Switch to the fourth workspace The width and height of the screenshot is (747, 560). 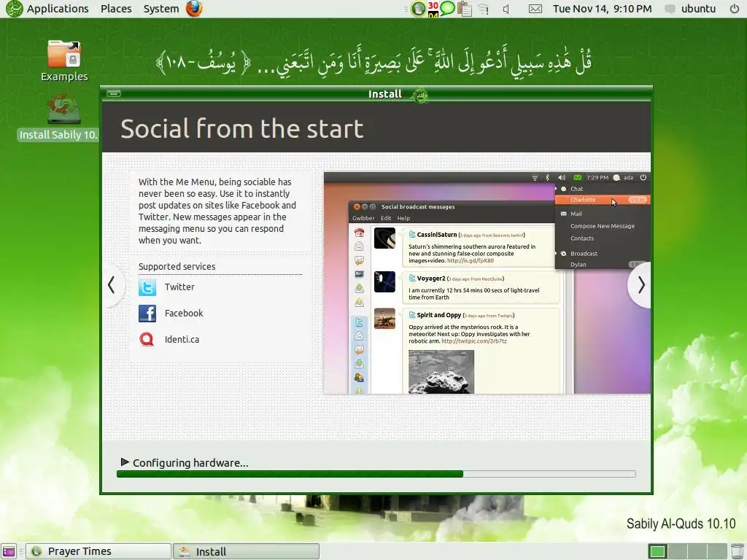[718, 551]
